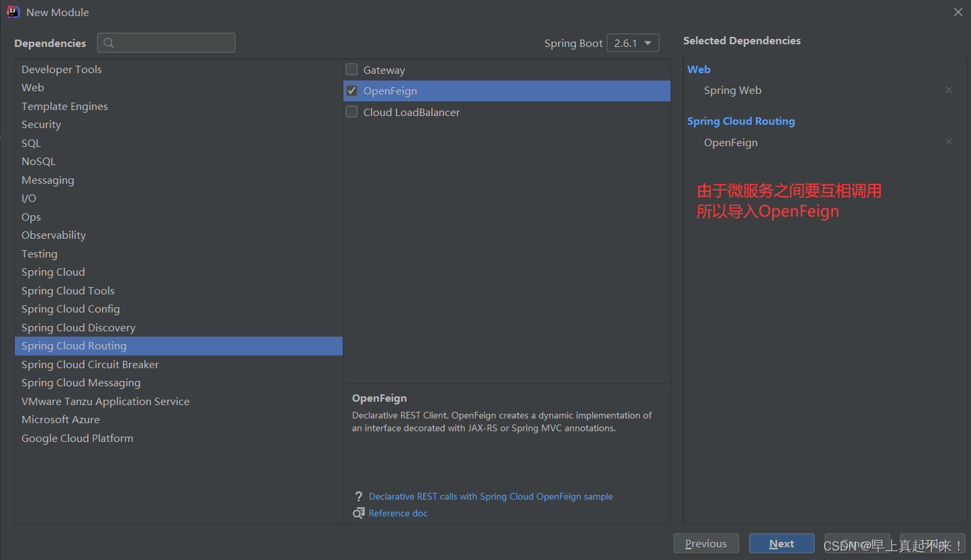Select the I/O category

(178, 199)
